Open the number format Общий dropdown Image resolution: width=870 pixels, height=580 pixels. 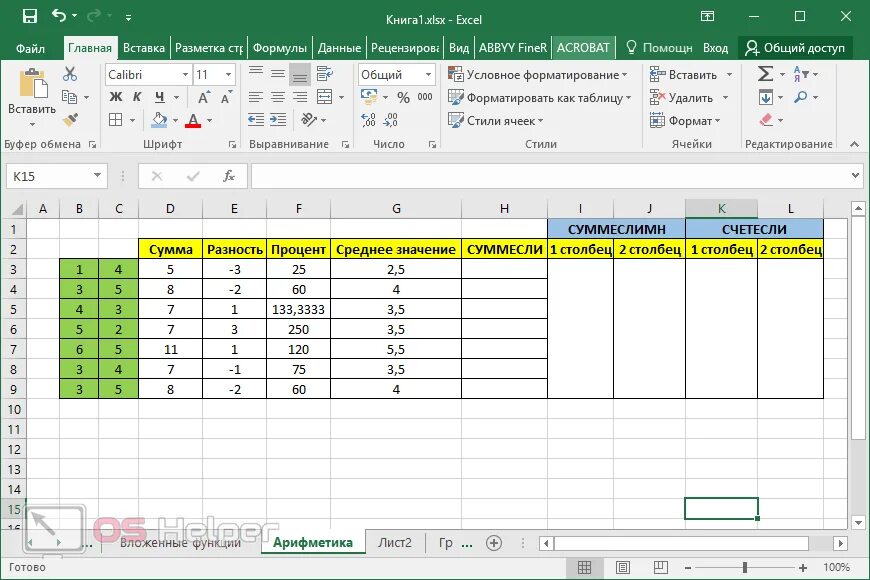tap(428, 74)
